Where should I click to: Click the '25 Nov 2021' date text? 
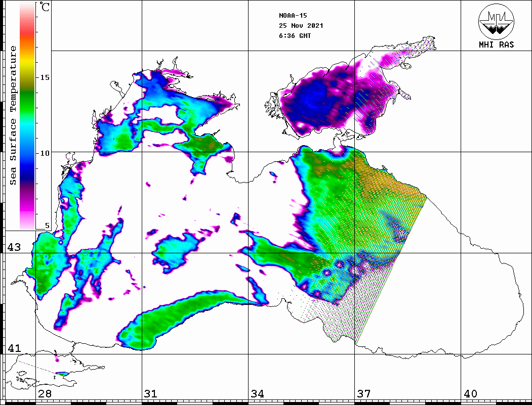(x=301, y=26)
